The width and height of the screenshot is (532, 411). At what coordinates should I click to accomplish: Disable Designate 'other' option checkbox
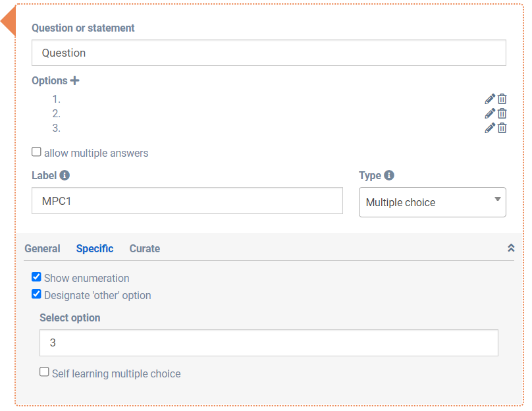click(37, 294)
